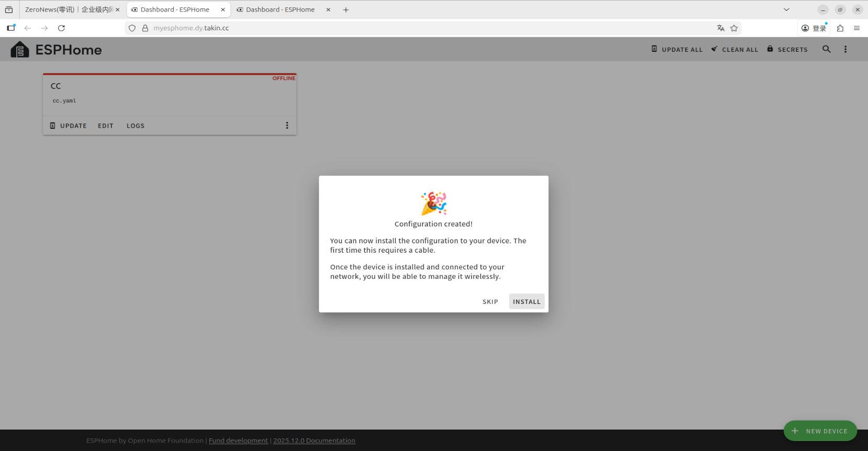This screenshot has height=451, width=868.
Task: Open the dashboard search icon
Action: click(826, 49)
